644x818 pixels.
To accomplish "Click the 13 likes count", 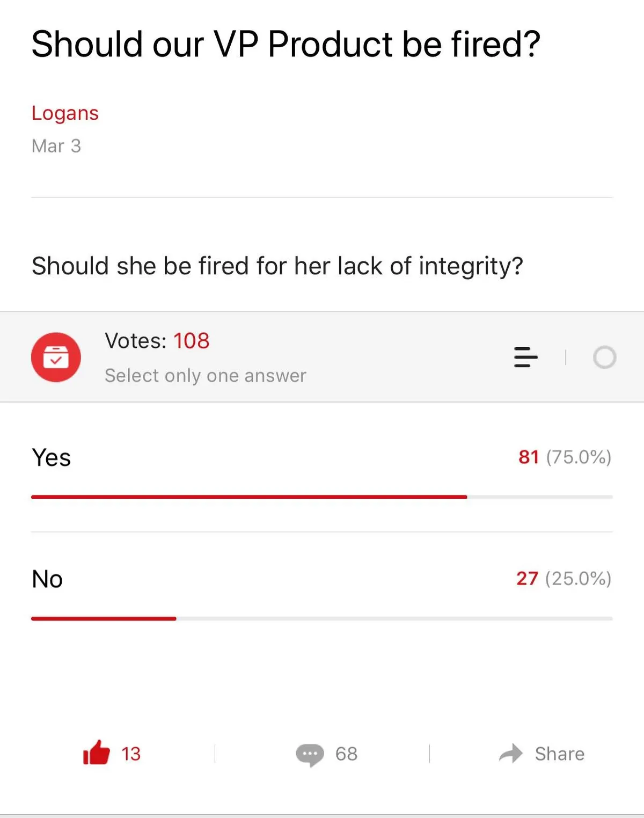I will pos(131,754).
